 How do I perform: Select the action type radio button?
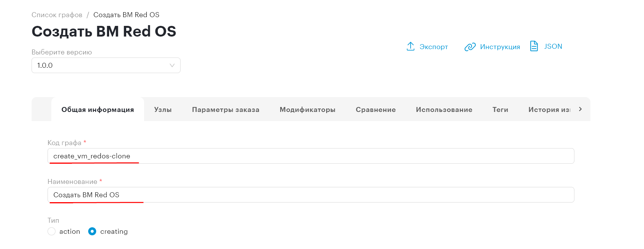click(x=52, y=231)
